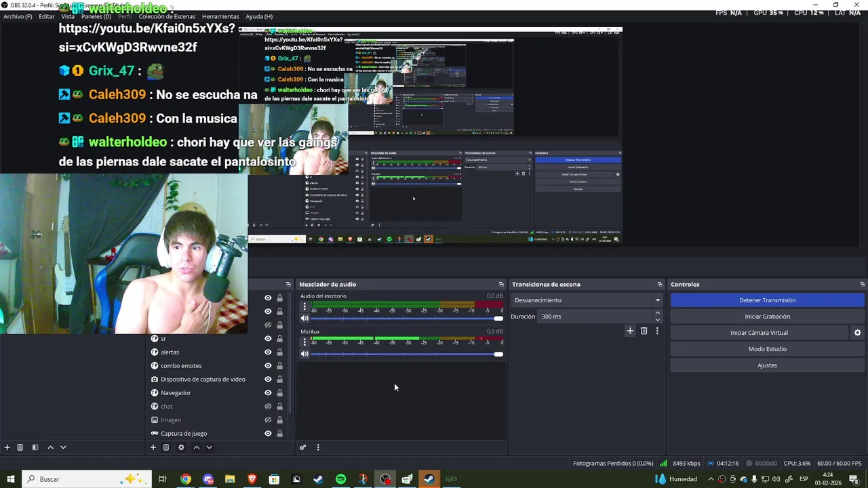Viewport: 868px width, 488px height.
Task: Decrease Duración with the down stepper arrow
Action: pos(657,320)
